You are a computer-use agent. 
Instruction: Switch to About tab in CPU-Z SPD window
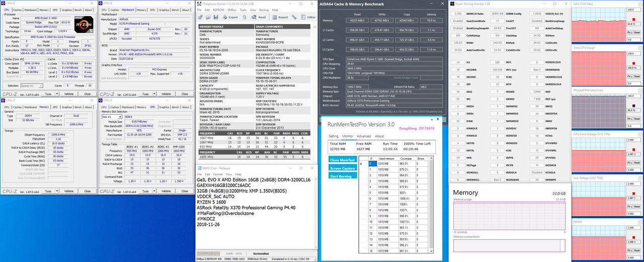pyautogui.click(x=187, y=108)
